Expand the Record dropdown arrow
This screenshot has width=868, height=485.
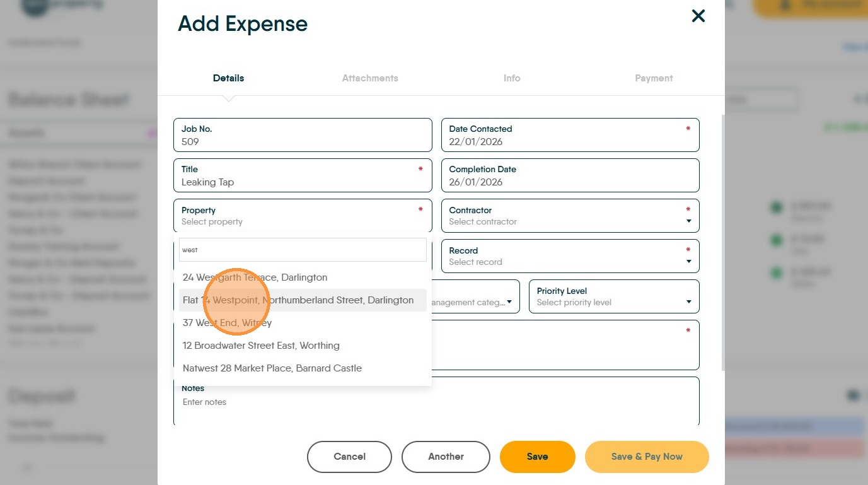(x=688, y=262)
